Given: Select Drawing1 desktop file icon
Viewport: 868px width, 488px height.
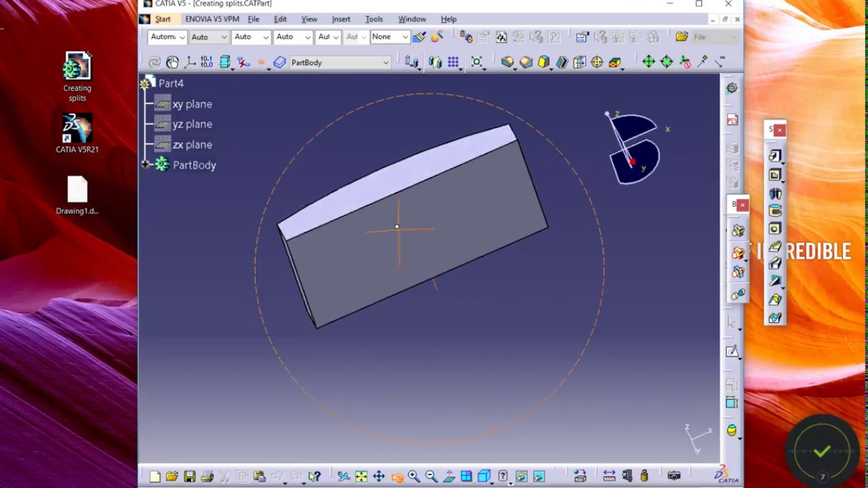Looking at the screenshot, I should [x=77, y=196].
